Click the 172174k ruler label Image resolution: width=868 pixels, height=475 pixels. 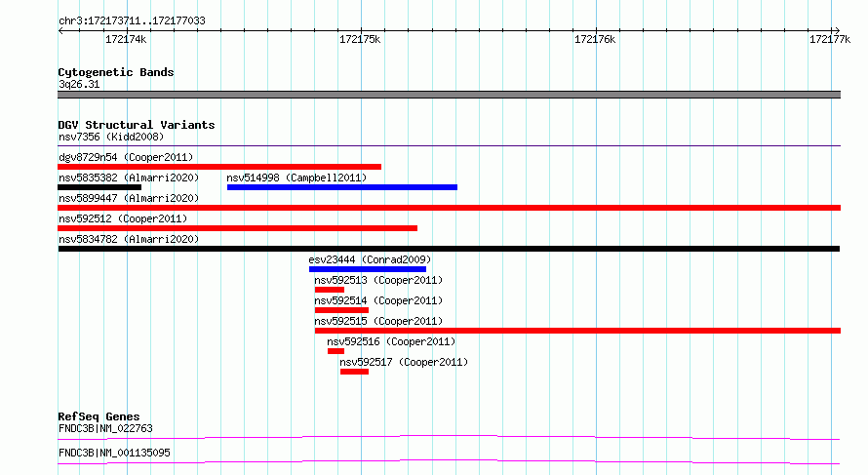126,39
